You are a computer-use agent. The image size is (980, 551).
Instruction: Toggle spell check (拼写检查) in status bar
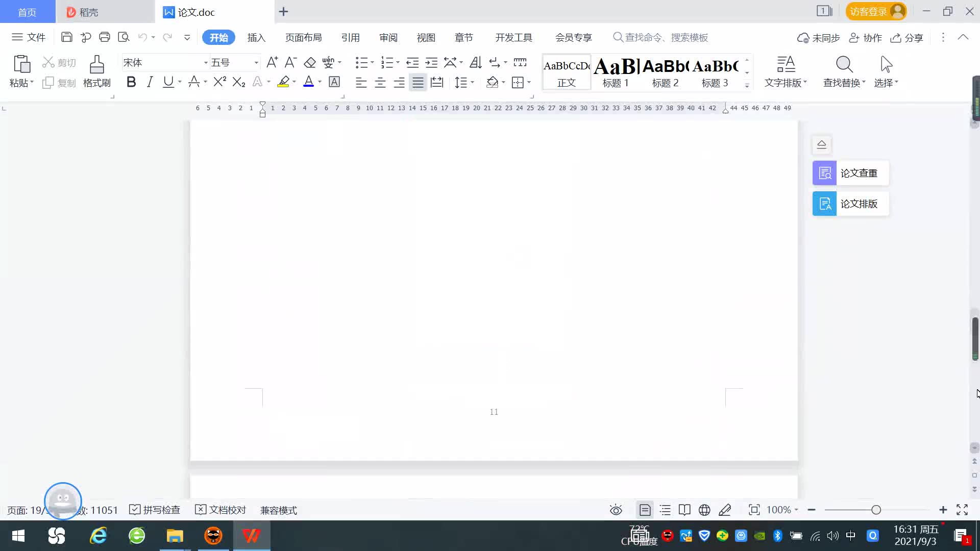[155, 510]
